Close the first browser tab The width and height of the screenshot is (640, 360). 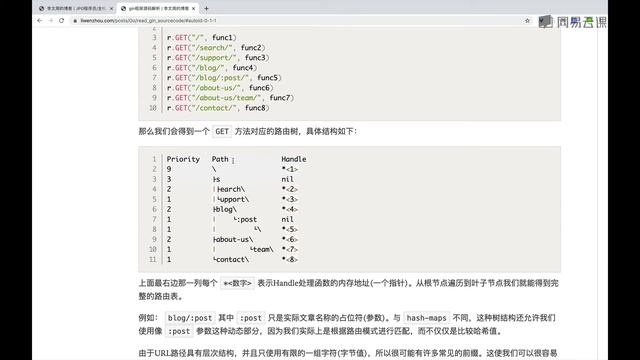[111, 8]
